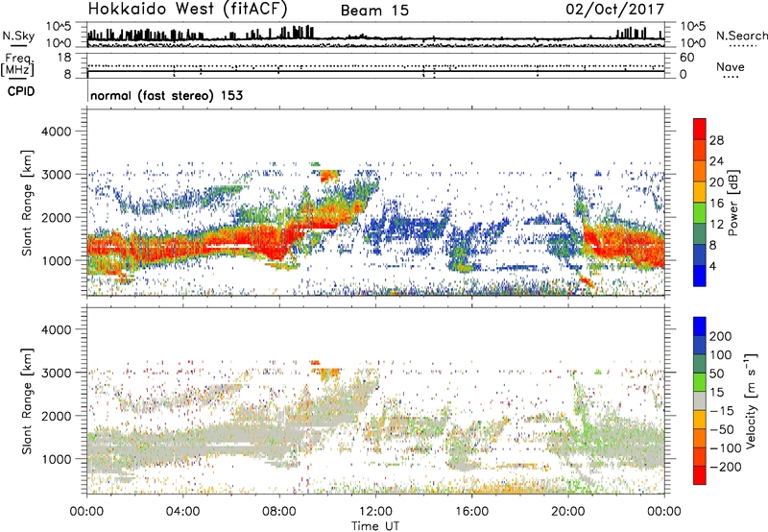Click the blue bottom of power colorbar

click(x=700, y=276)
